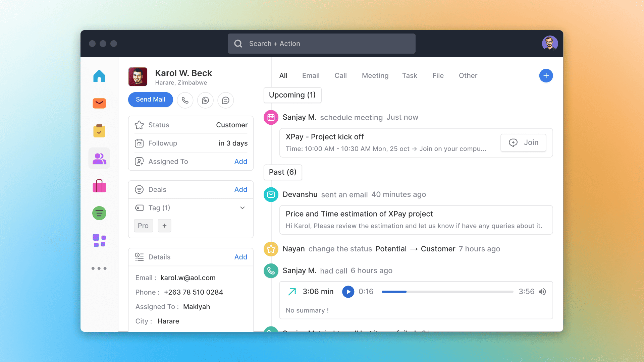Screen dimensions: 644x362
Task: Switch to the Meeting tab
Action: 375,76
